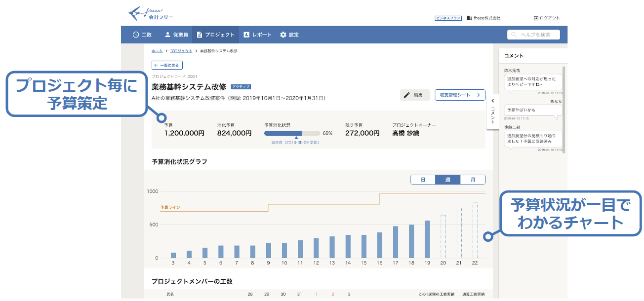
Task: Click the building icon beside freee株式会社
Action: (469, 18)
